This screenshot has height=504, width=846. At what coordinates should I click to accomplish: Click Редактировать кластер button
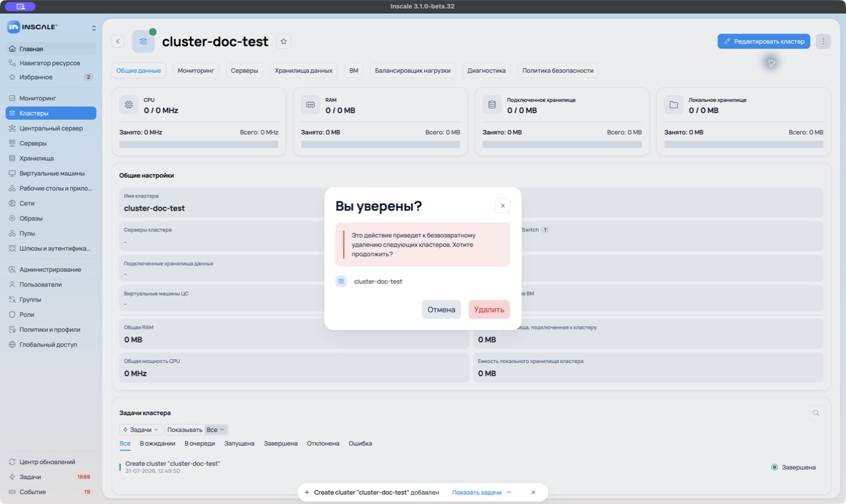[x=763, y=41]
